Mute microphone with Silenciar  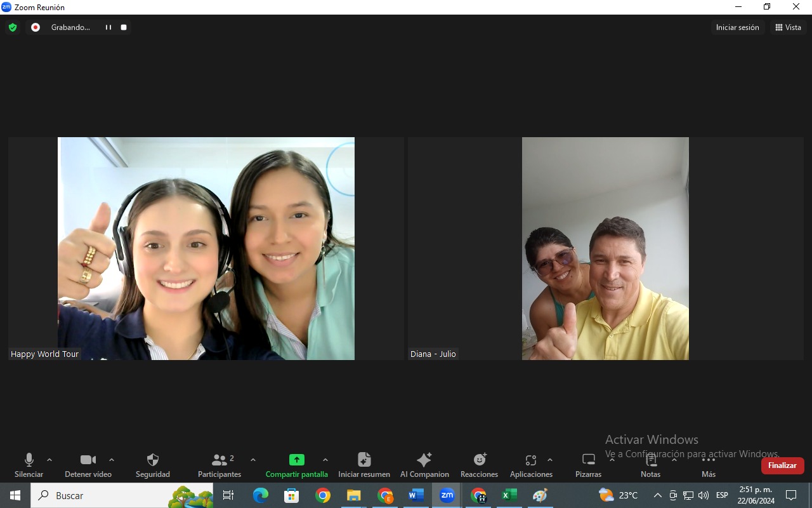(x=29, y=465)
